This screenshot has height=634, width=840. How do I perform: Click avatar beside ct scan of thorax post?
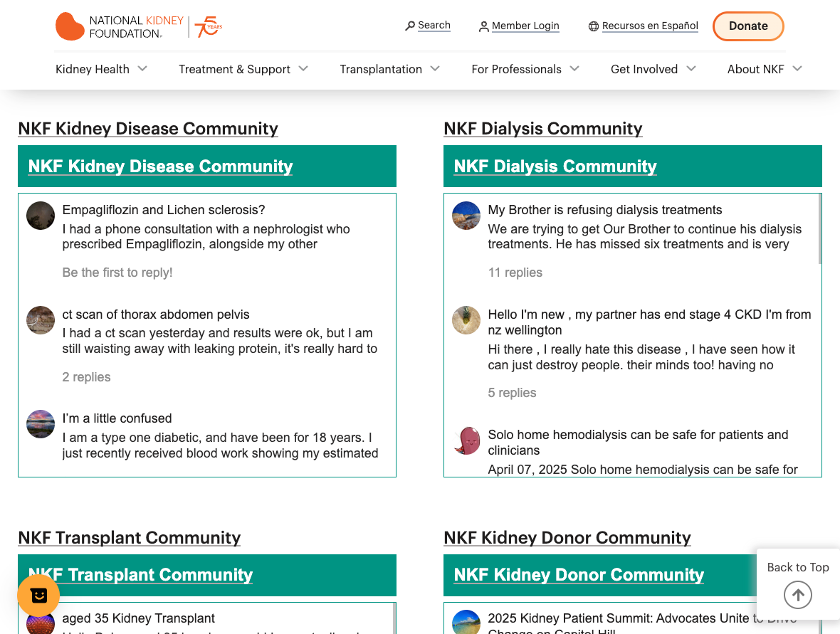coord(41,320)
